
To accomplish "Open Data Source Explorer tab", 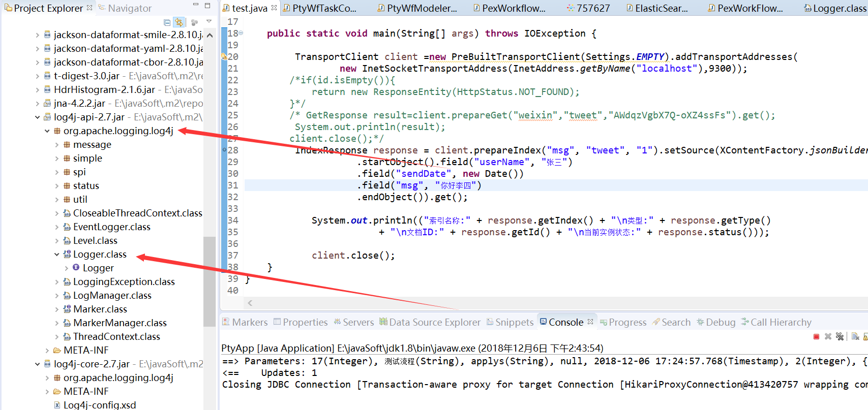I will (x=430, y=322).
